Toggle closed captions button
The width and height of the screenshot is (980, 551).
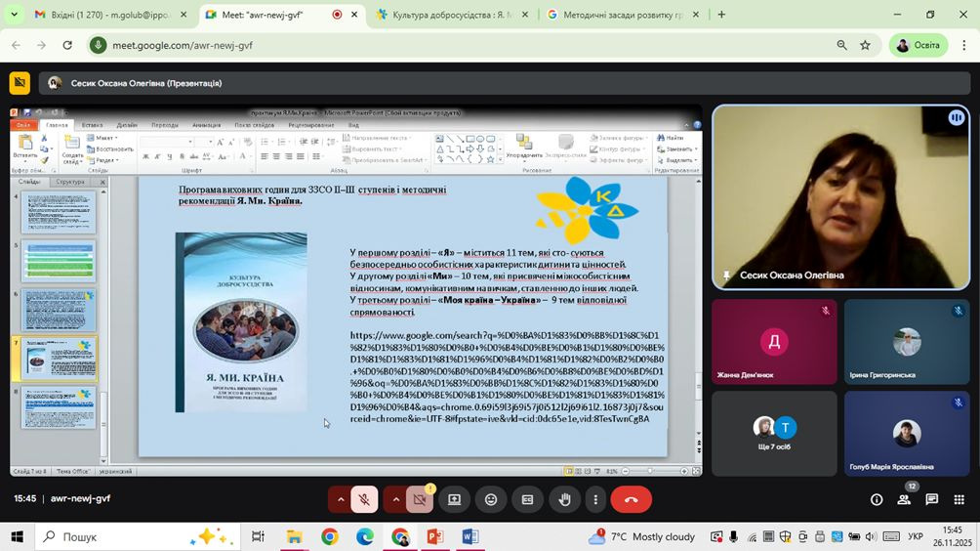coord(527,499)
